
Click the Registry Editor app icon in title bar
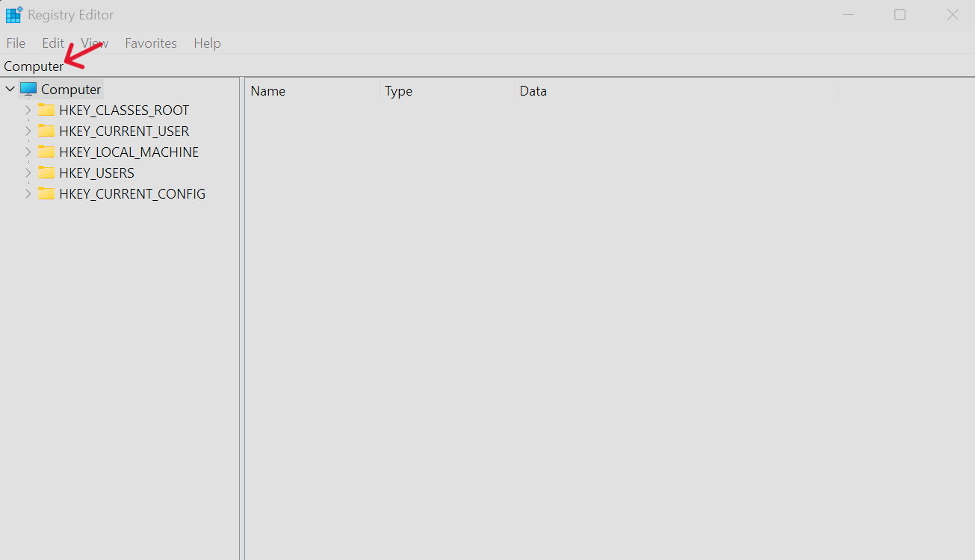point(14,15)
